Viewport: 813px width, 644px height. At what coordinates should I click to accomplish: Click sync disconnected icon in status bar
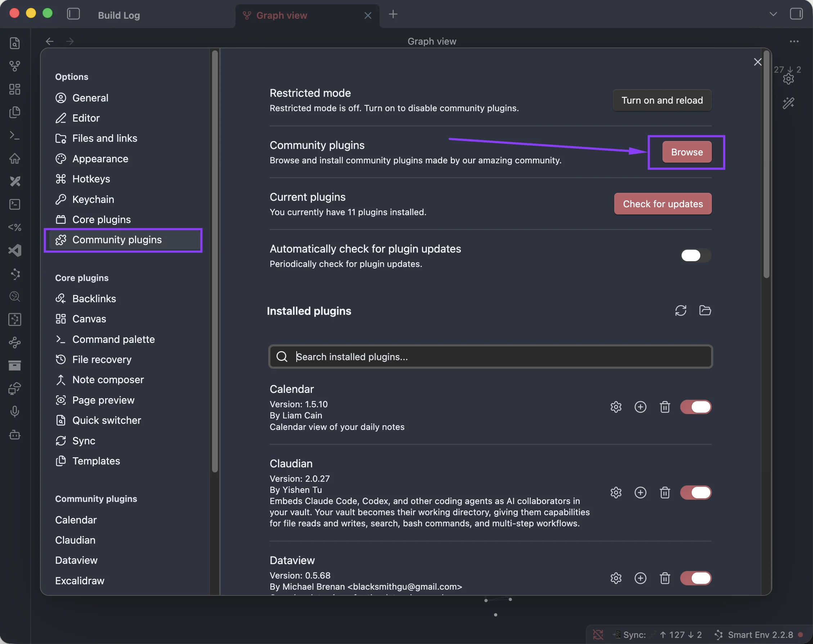(x=598, y=635)
